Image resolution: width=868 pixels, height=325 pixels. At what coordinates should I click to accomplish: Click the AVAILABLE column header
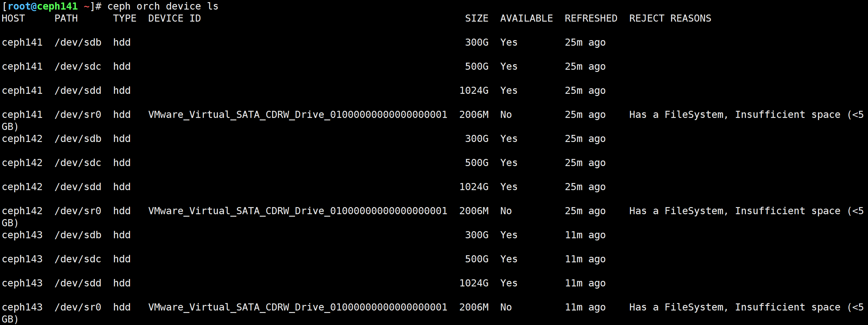[x=526, y=18]
